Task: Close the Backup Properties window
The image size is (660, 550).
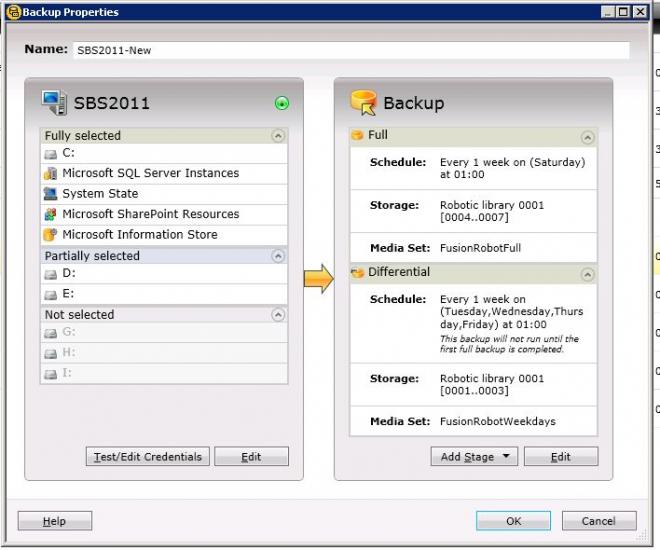Action: pos(640,12)
